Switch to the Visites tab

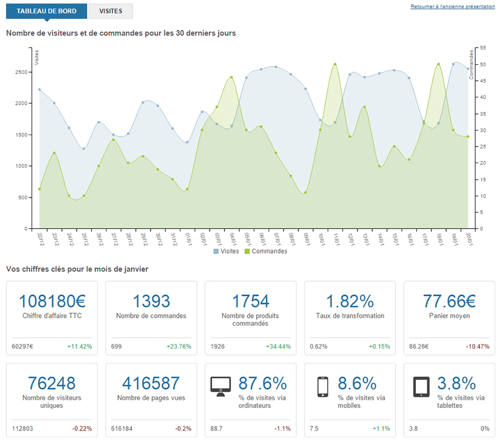pos(111,11)
